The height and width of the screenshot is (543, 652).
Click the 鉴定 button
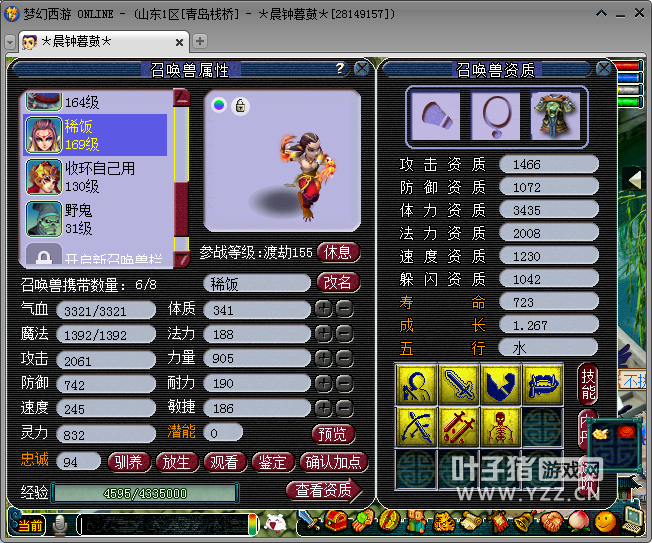(273, 462)
